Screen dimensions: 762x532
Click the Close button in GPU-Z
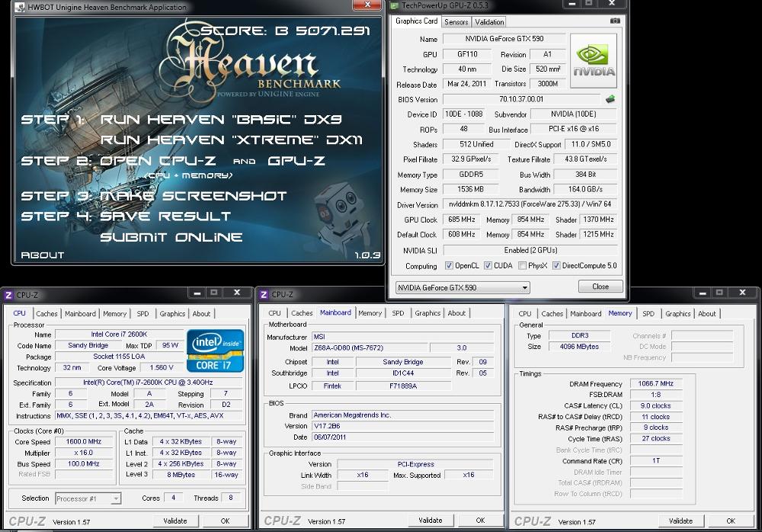tap(600, 287)
